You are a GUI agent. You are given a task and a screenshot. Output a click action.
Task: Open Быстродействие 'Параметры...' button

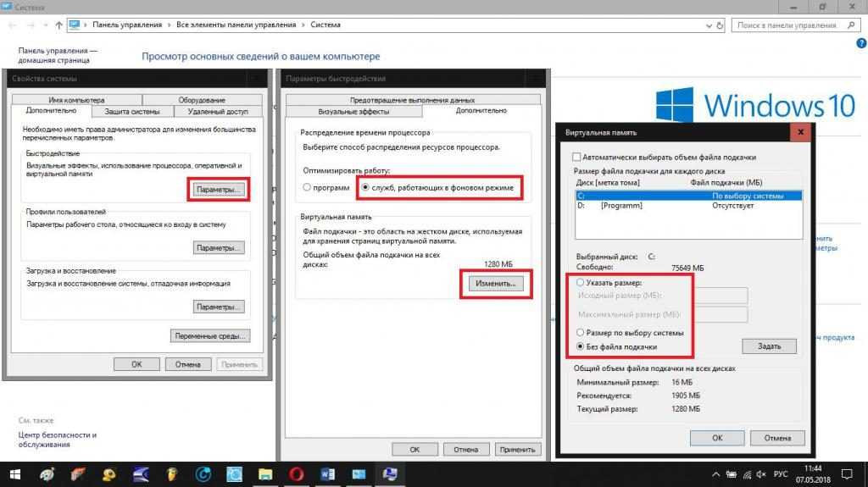click(x=219, y=189)
